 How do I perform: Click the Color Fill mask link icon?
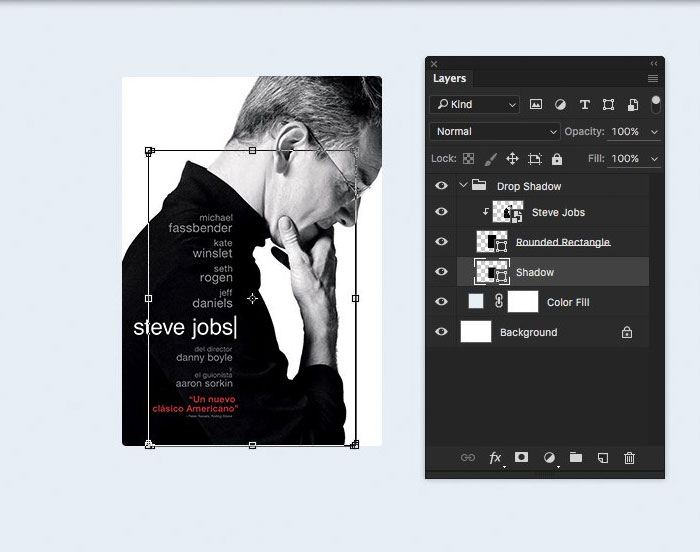point(499,301)
